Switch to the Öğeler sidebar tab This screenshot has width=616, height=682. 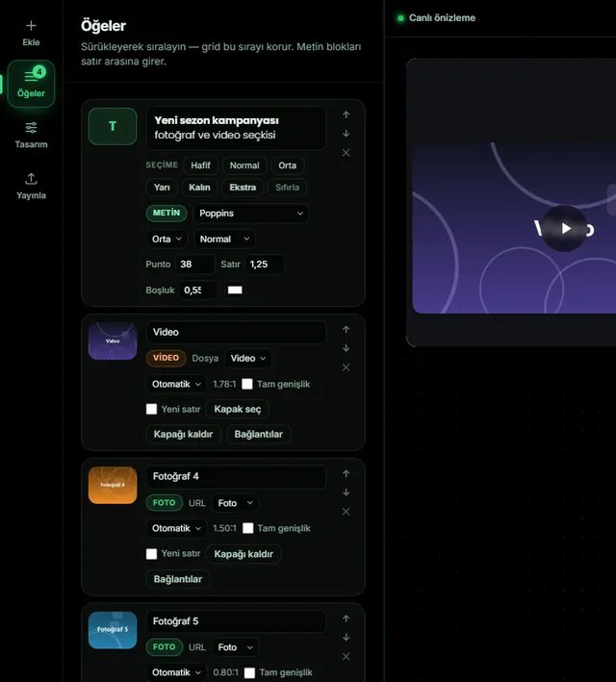(x=31, y=84)
